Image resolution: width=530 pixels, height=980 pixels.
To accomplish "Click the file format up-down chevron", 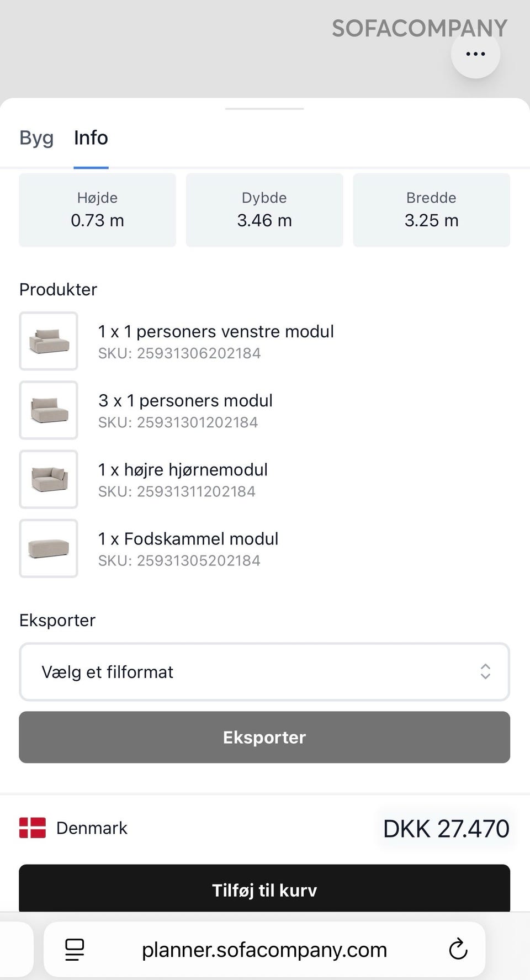I will tap(485, 671).
